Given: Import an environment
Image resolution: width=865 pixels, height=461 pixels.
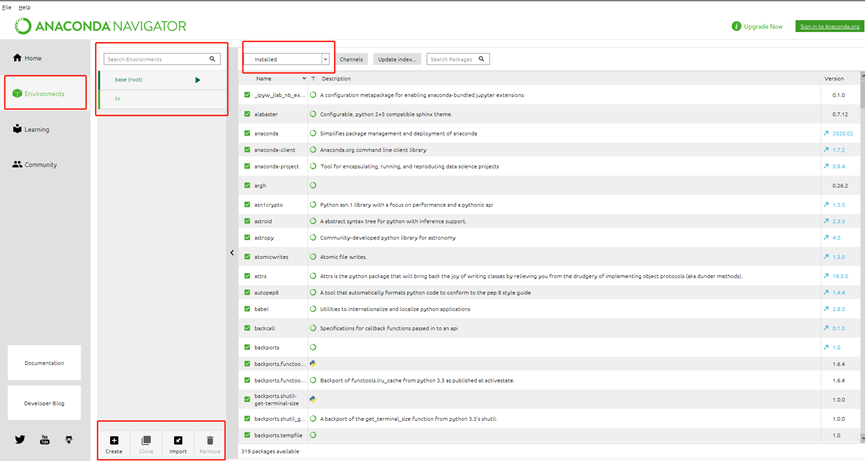Looking at the screenshot, I should (178, 444).
